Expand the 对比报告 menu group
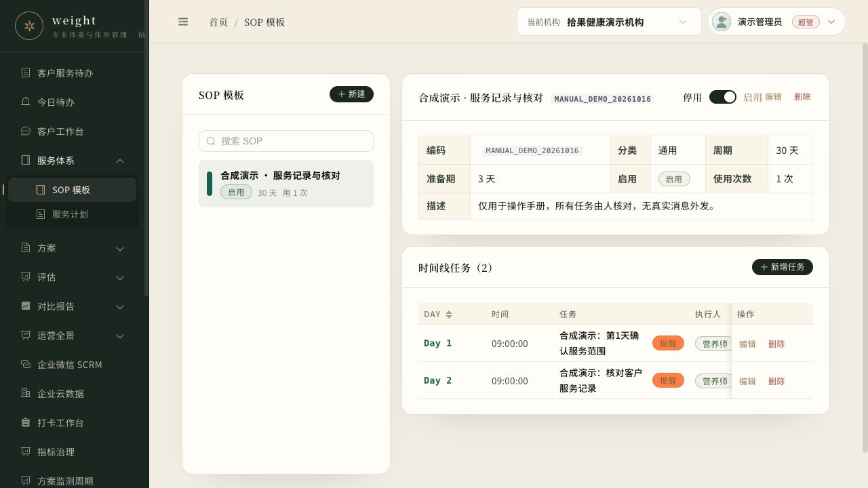This screenshot has width=868, height=488. click(120, 306)
